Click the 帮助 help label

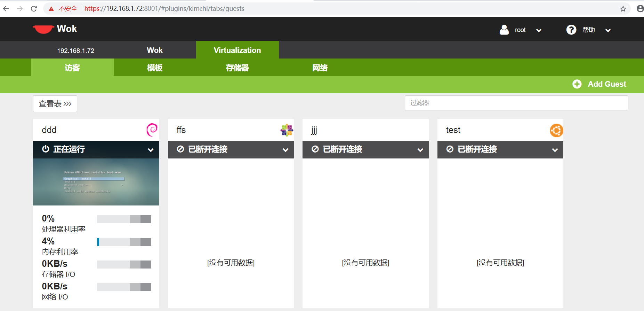point(589,30)
